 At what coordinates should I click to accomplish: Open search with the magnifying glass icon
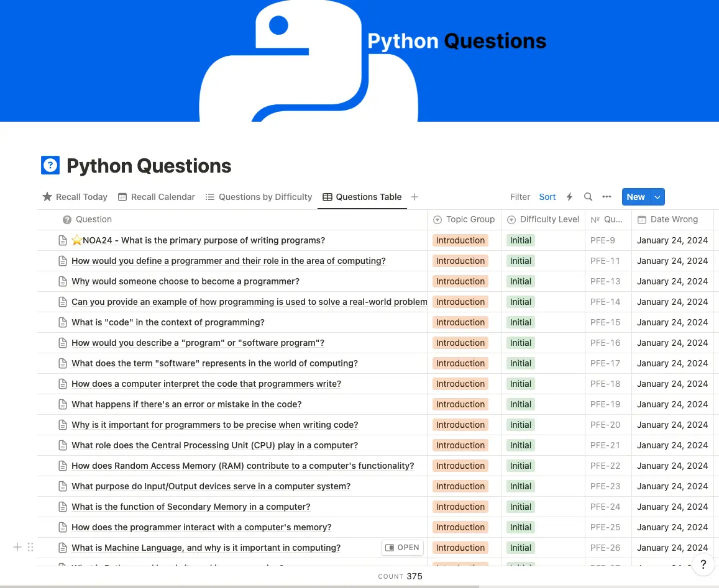(x=588, y=197)
